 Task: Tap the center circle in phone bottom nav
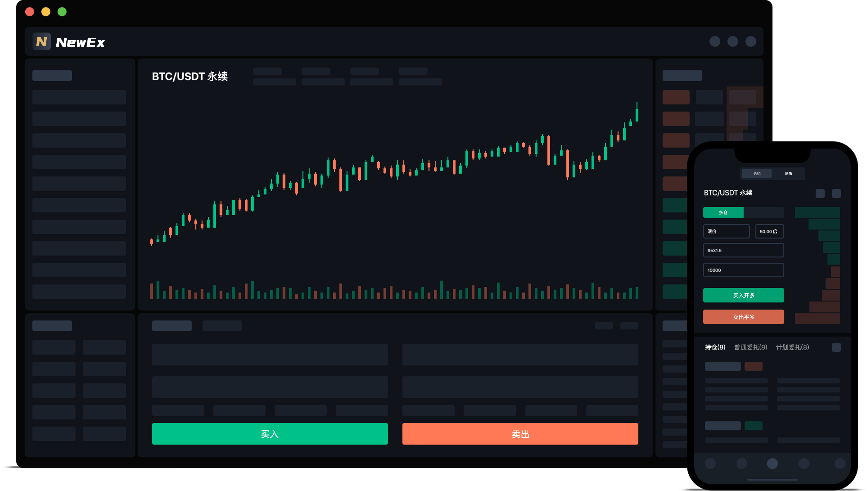(x=772, y=463)
